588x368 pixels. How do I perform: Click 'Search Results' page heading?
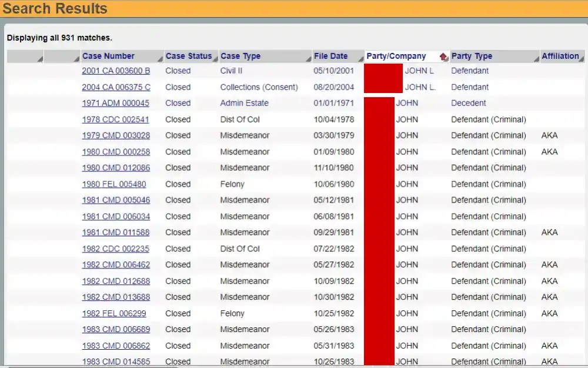[55, 8]
